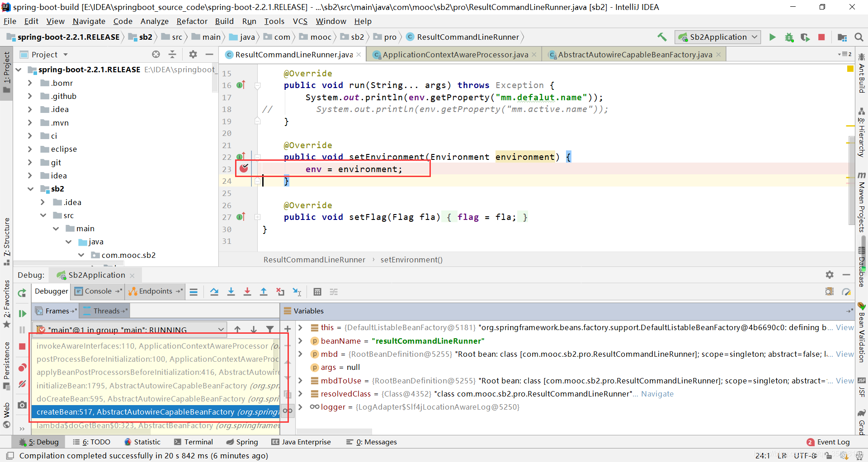Click the Build project hammer icon
This screenshot has width=868, height=462.
[662, 37]
